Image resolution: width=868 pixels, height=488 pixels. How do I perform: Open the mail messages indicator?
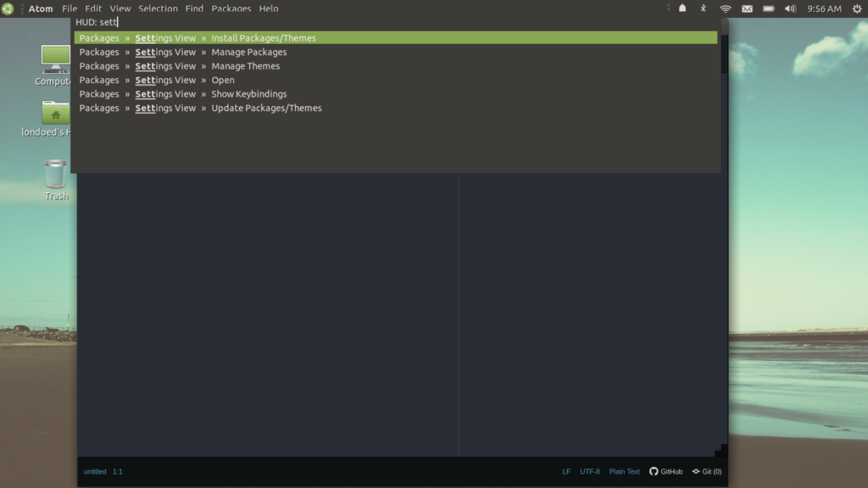(747, 8)
